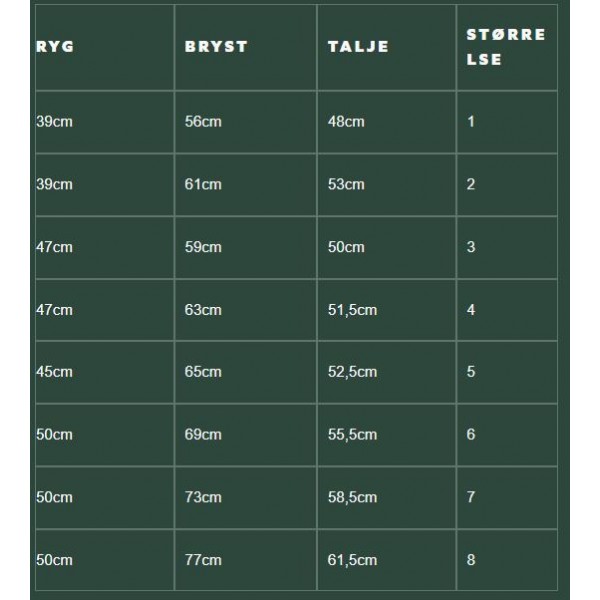This screenshot has width=600, height=600.
Task: Click the 69cm bryst cell
Action: [x=203, y=435]
